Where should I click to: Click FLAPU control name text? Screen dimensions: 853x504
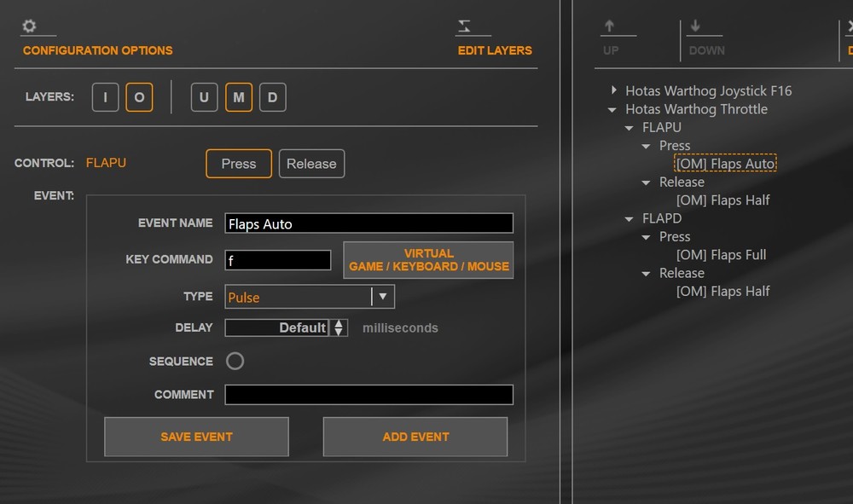point(106,163)
